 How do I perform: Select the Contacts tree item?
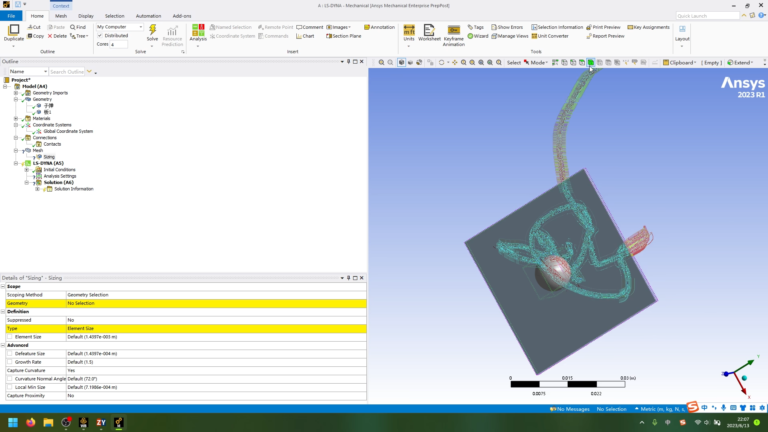coord(52,144)
